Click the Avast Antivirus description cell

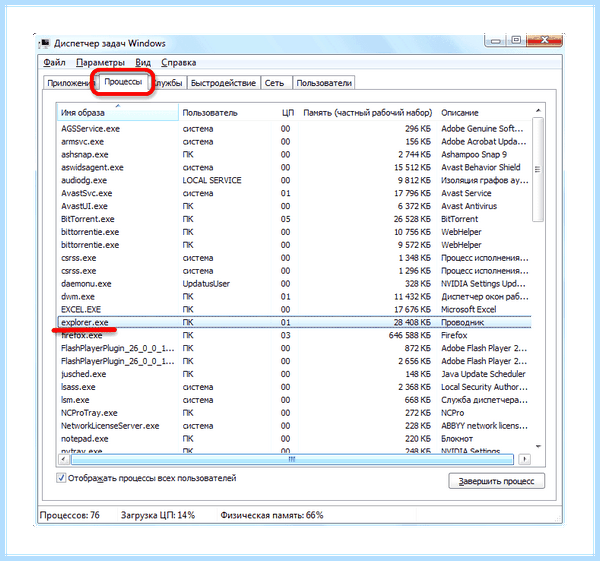pyautogui.click(x=469, y=206)
